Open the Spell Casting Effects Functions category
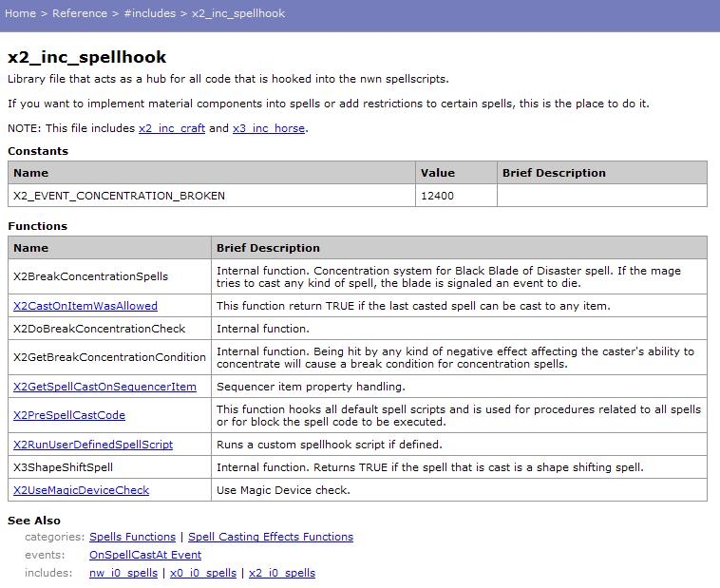This screenshot has height=588, width=720. 271,537
